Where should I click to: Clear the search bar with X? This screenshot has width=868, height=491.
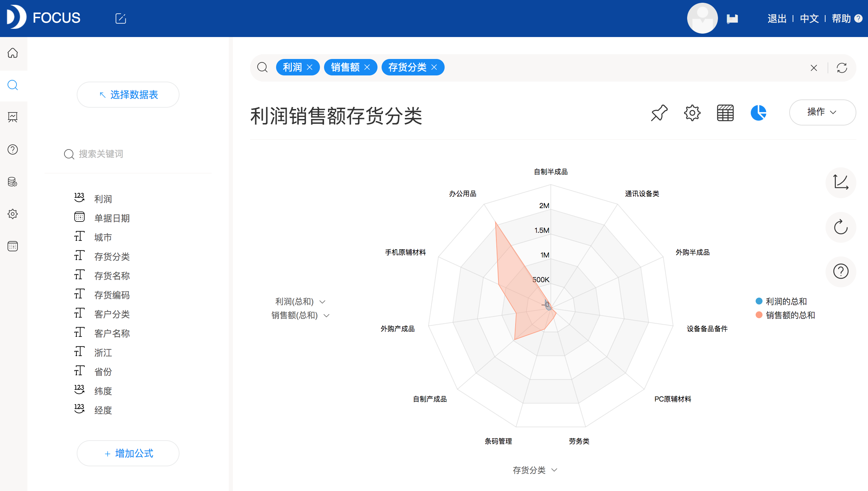coord(814,68)
